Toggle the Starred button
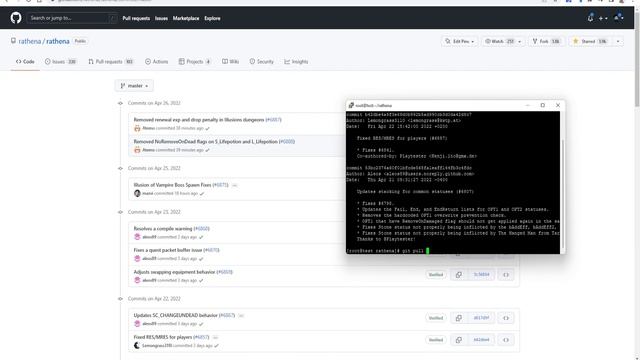This screenshot has height=360, width=640. click(591, 41)
